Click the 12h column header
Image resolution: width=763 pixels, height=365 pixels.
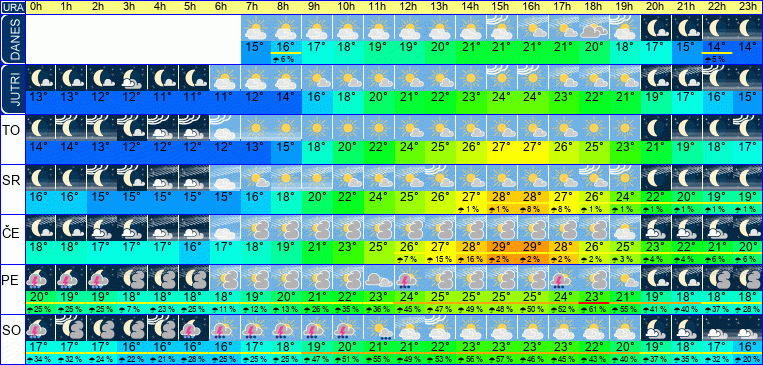pos(410,7)
